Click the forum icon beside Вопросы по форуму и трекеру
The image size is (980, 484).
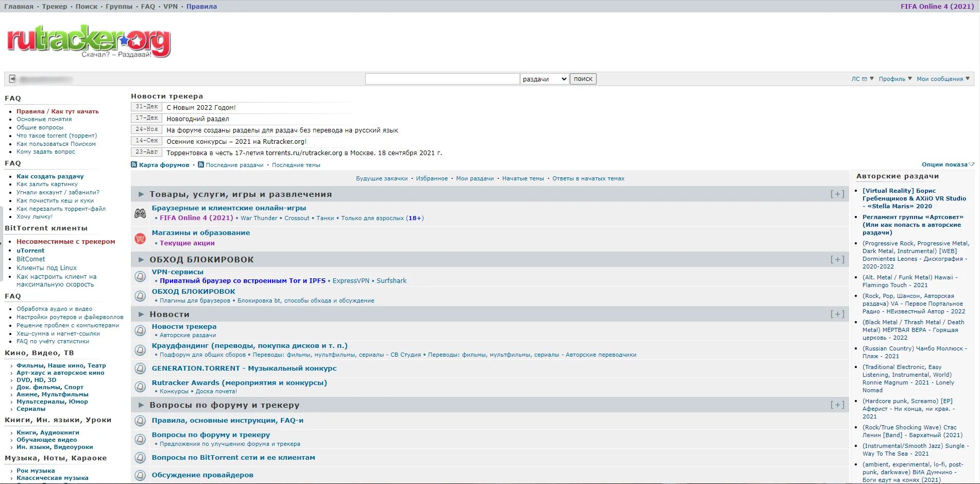point(140,439)
